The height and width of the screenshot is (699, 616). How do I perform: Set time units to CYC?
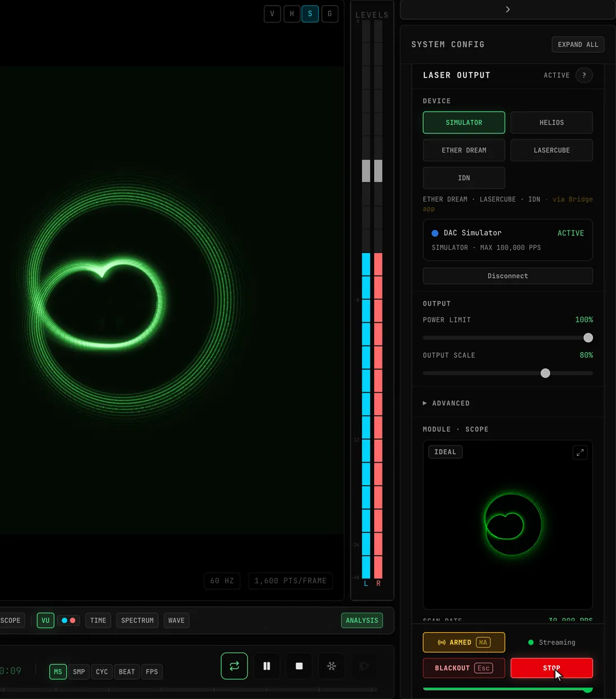[x=102, y=672]
